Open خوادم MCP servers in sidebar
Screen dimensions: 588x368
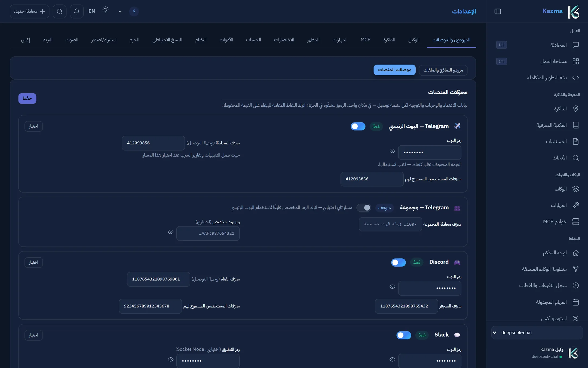coord(537,222)
